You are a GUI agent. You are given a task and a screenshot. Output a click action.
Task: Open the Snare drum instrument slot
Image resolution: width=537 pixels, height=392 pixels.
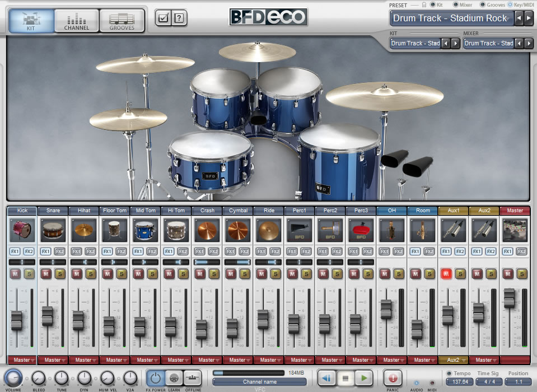click(53, 230)
